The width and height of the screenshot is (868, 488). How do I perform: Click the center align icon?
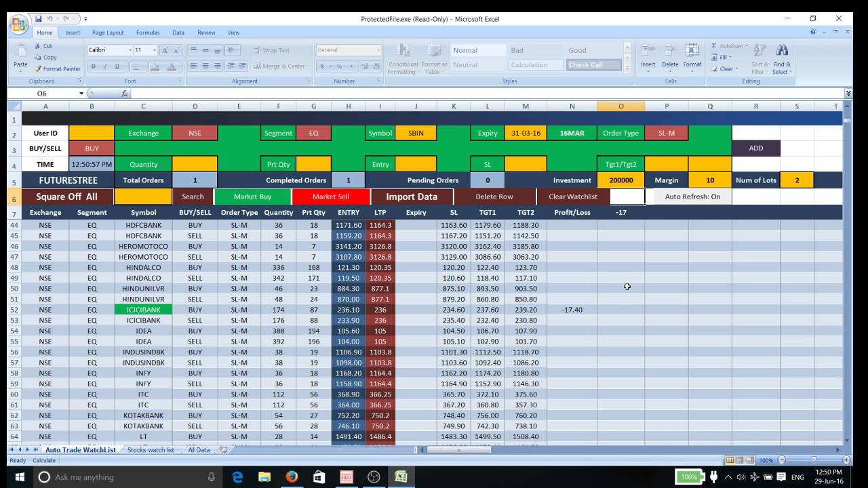coord(206,66)
